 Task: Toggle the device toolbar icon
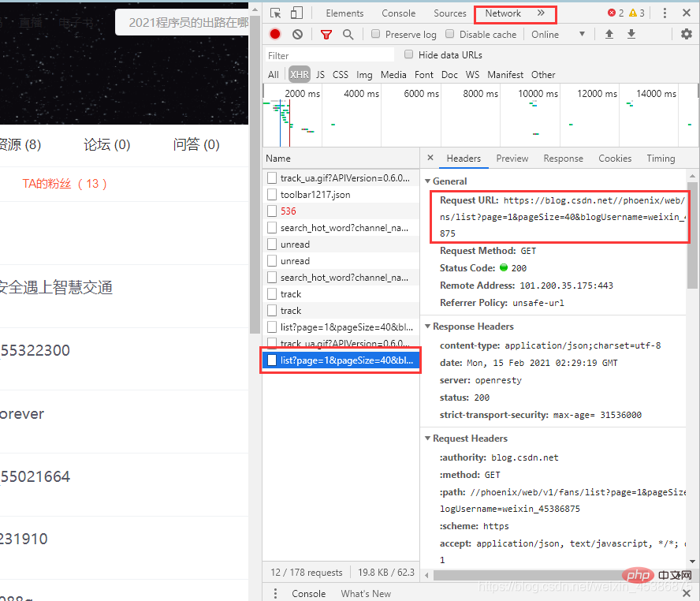(x=296, y=13)
